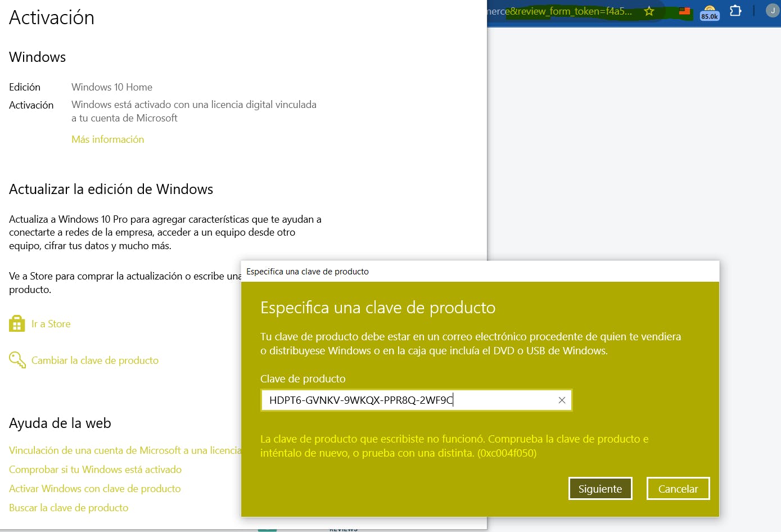Click the key icon for product key
This screenshot has width=781, height=532.
click(17, 360)
